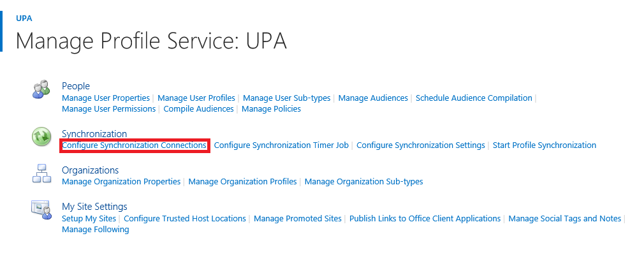Click the Organizations hierarchy icon
The height and width of the screenshot is (273, 644).
pos(41,173)
